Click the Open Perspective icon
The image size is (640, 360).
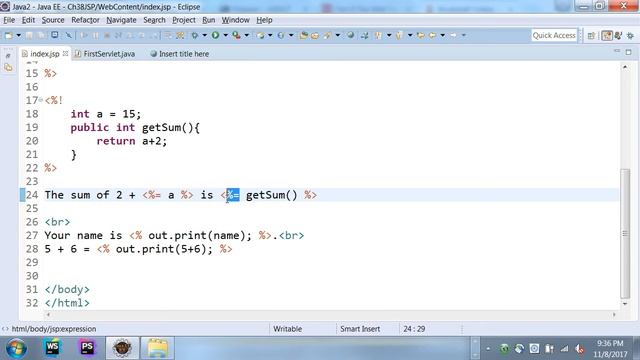pos(591,36)
